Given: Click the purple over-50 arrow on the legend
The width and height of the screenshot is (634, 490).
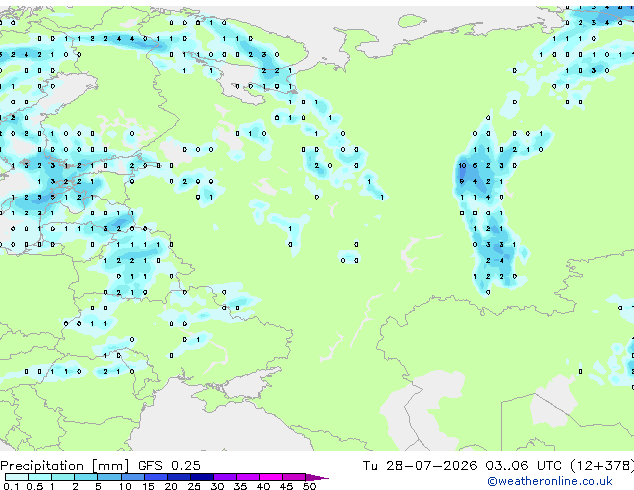Looking at the screenshot, I should click(317, 477).
